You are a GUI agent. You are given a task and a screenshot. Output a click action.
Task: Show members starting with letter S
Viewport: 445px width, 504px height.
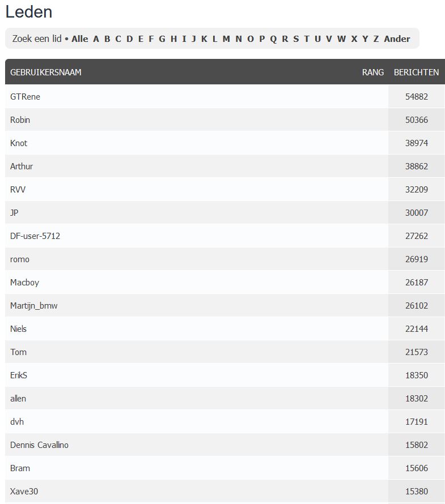point(296,39)
